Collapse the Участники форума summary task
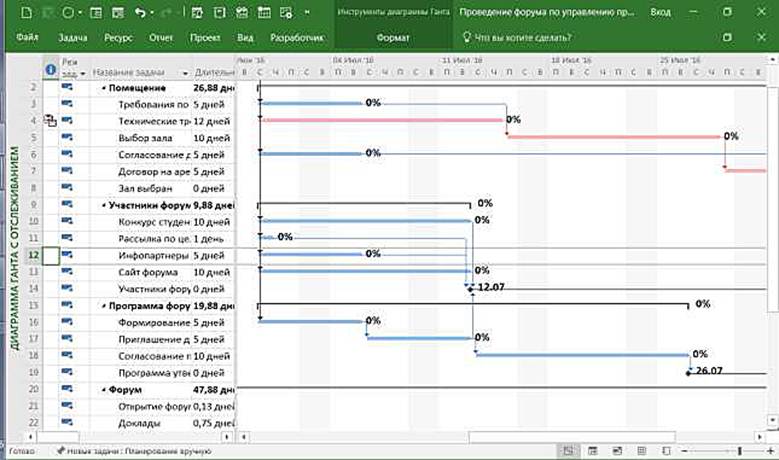Image resolution: width=779 pixels, height=460 pixels. (103, 205)
